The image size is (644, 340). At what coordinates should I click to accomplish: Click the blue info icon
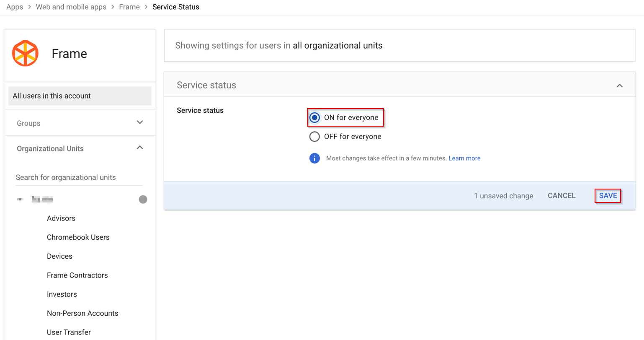click(314, 158)
